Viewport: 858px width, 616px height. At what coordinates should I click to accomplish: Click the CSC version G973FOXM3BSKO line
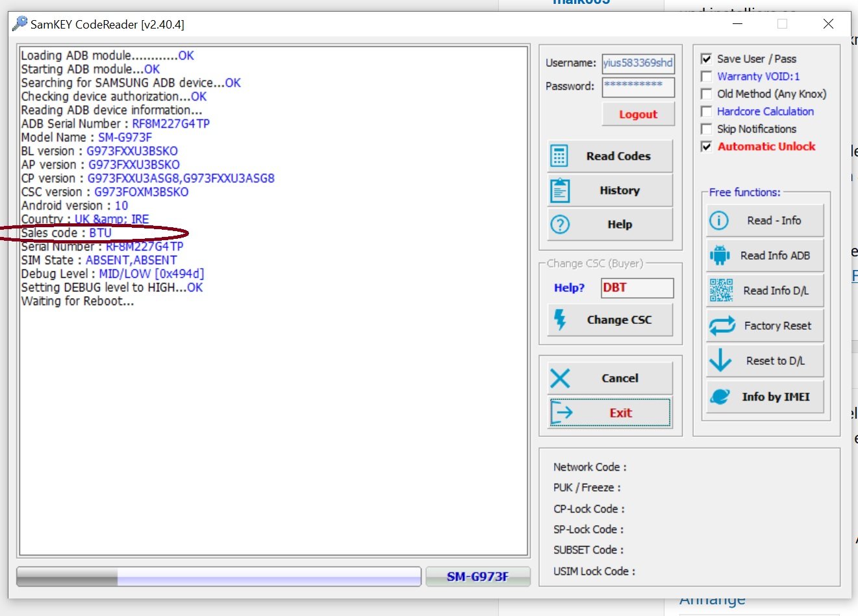pyautogui.click(x=105, y=192)
